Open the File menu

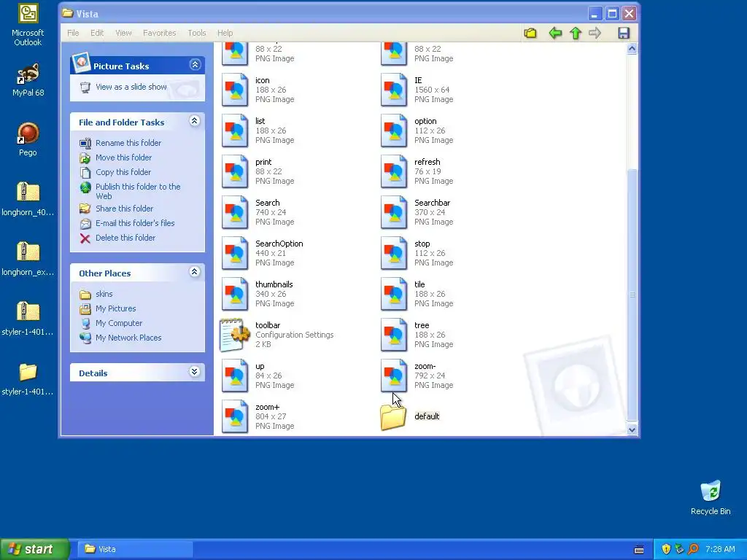point(73,33)
